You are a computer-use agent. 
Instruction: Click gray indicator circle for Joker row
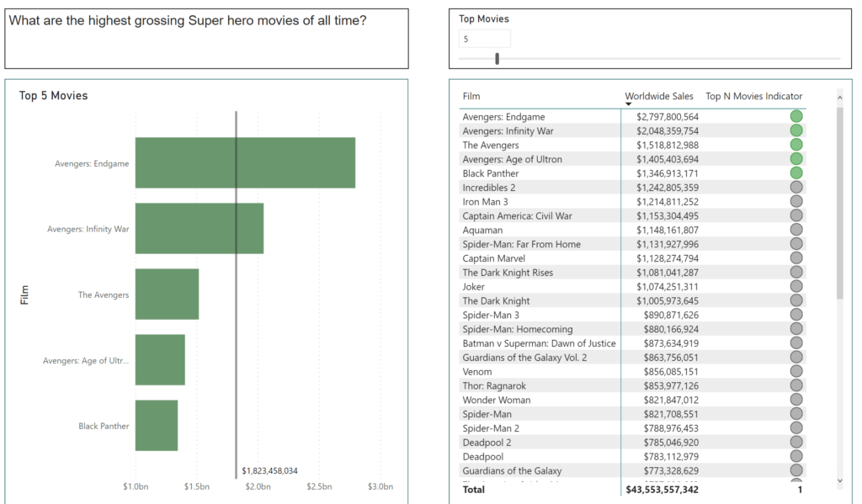796,287
